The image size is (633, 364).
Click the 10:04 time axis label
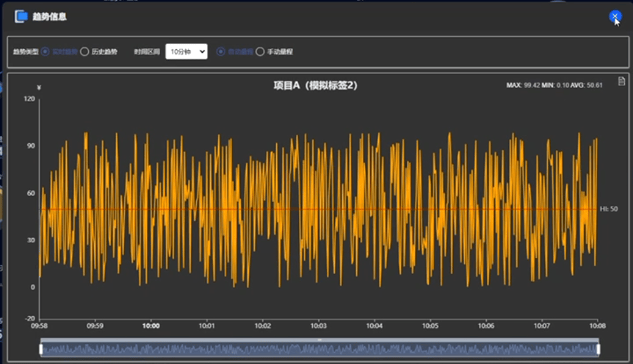tap(374, 326)
